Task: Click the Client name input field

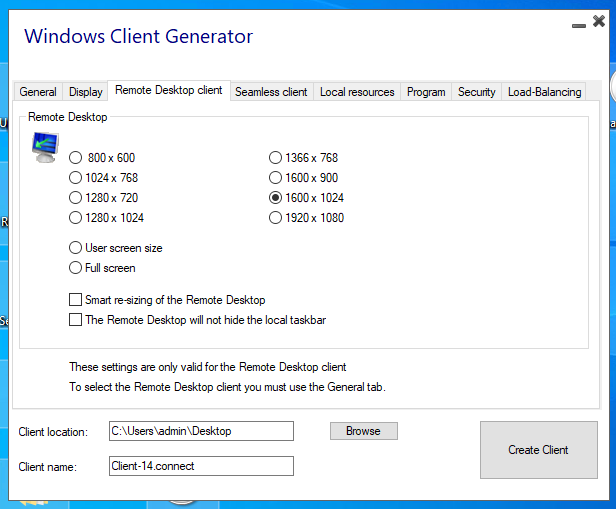Action: coord(201,466)
